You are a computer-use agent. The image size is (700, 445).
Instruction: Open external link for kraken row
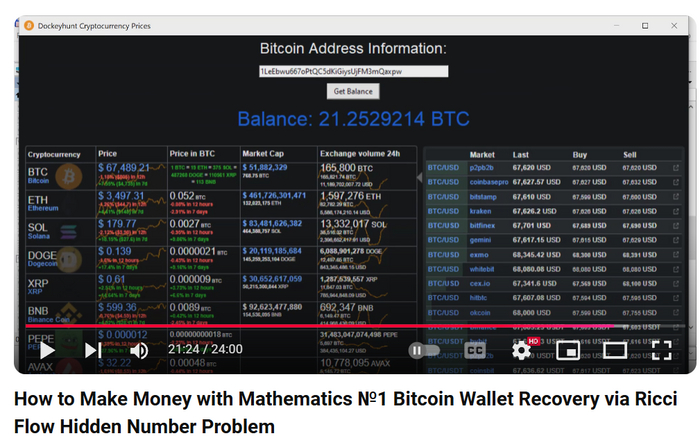point(676,211)
